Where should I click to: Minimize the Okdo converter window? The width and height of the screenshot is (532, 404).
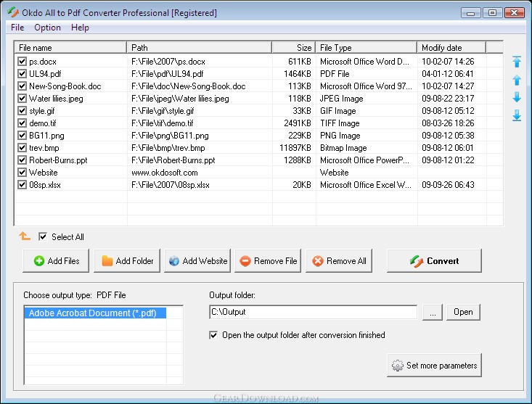[x=471, y=13]
